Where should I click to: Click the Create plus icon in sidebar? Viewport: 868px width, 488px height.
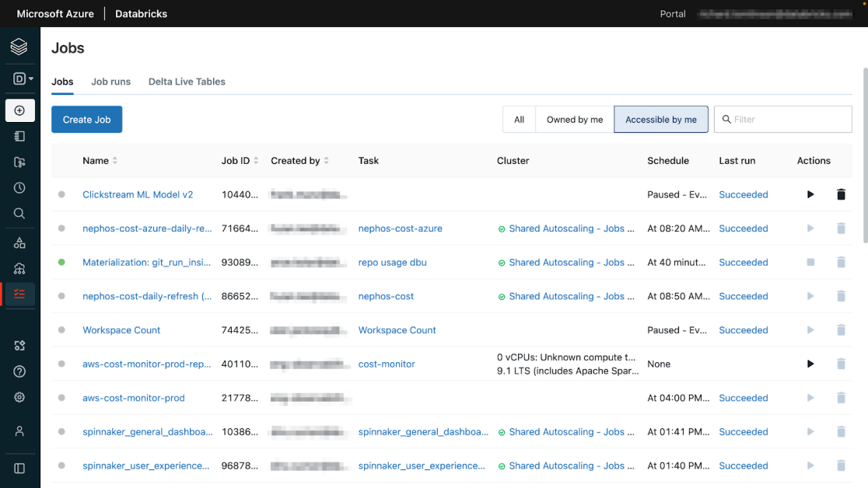click(20, 110)
